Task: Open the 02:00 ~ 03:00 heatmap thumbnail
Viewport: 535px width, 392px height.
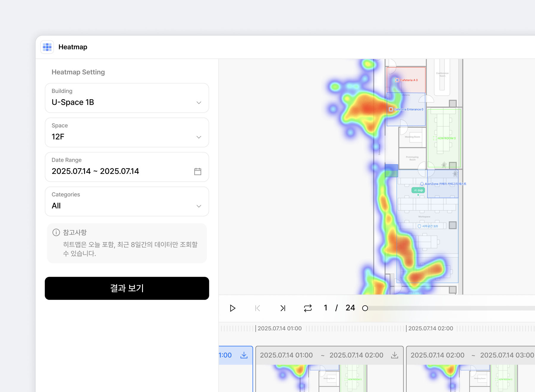Action: 470,378
